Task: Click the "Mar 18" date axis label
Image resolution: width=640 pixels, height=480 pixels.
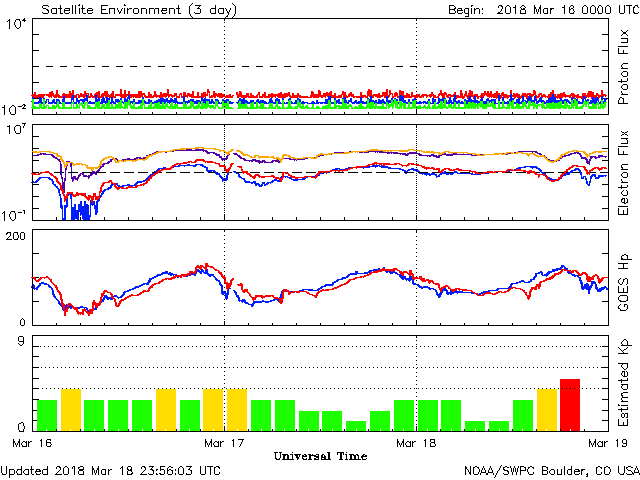Action: pos(416,443)
